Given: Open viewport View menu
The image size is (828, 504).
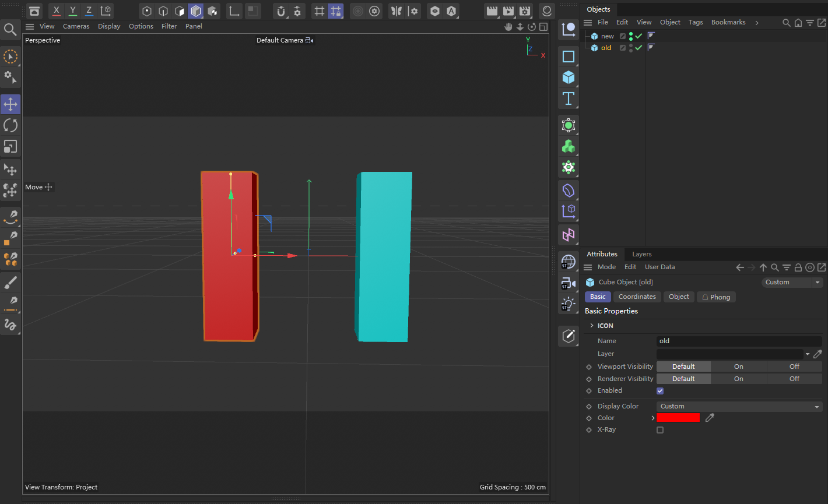Looking at the screenshot, I should click(47, 26).
